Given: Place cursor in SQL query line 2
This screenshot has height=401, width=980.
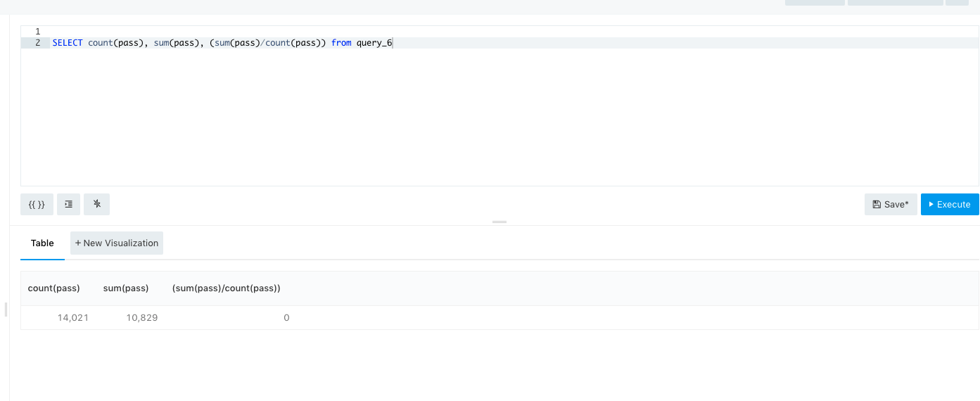Looking at the screenshot, I should (514, 43).
